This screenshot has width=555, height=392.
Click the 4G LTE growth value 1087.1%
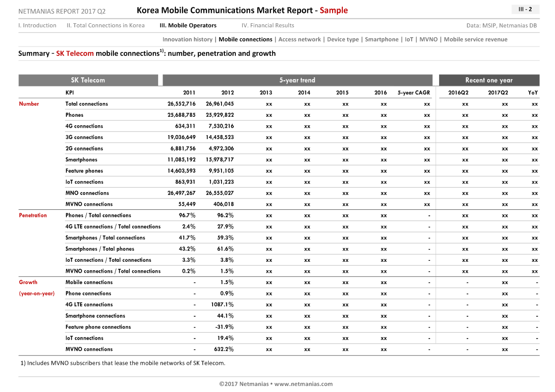222,304
